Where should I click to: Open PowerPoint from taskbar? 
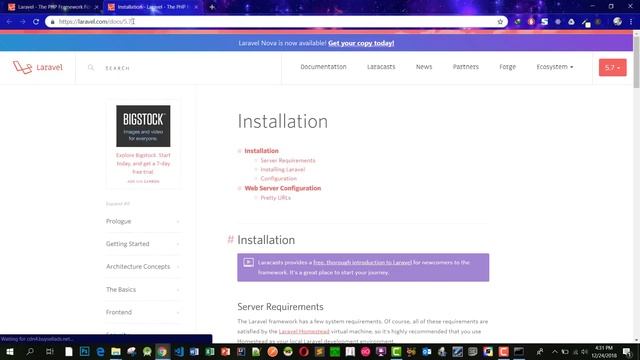(225, 351)
